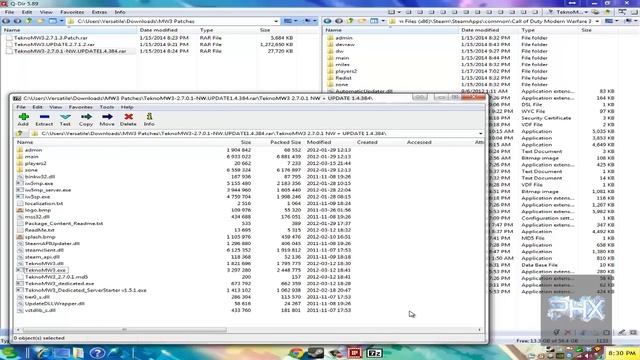
Task: Open Q-Dir left pane address dropdown
Action: tap(276, 21)
